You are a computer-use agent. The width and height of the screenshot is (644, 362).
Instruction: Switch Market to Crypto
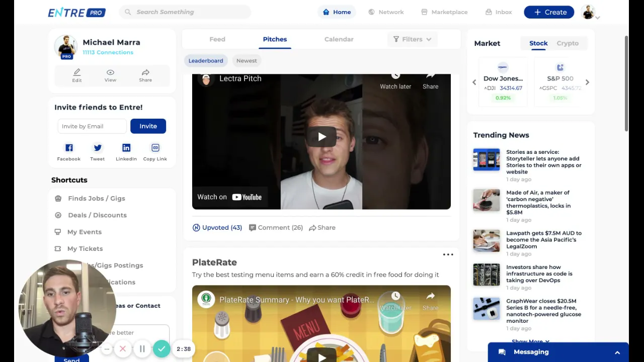[568, 43]
